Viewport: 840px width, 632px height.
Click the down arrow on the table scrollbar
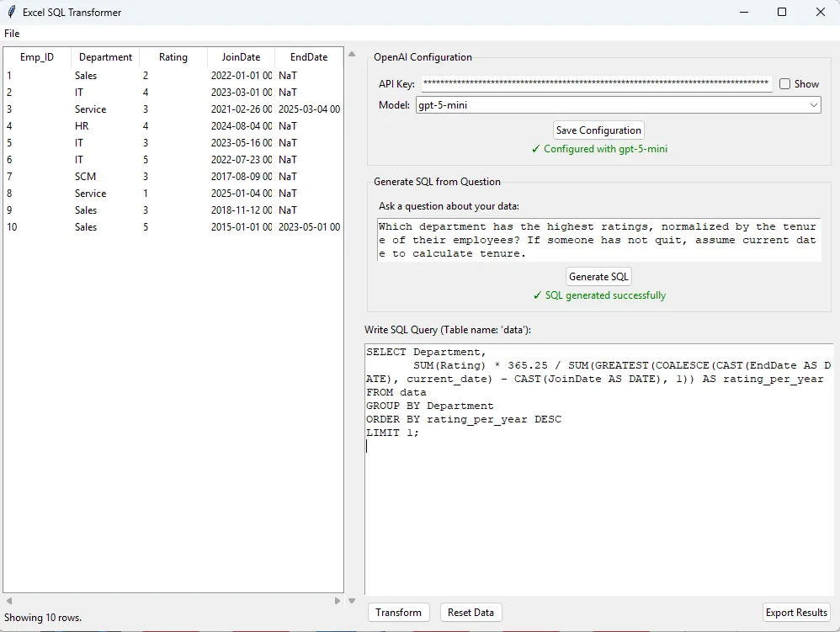click(352, 601)
